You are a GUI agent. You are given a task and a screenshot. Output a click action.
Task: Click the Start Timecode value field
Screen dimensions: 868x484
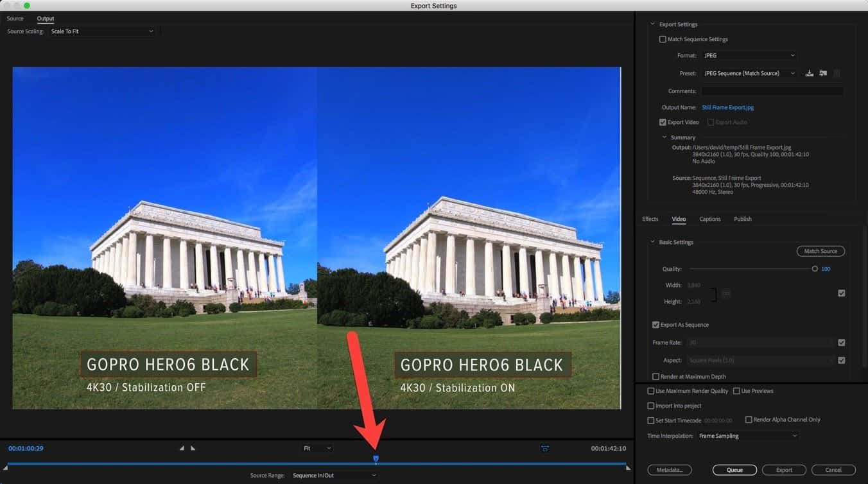click(x=718, y=420)
